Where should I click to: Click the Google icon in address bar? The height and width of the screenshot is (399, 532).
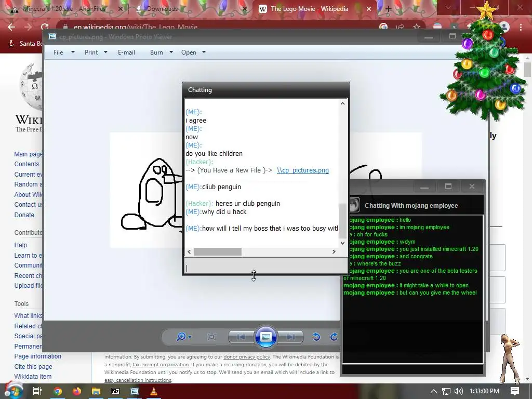point(383,27)
